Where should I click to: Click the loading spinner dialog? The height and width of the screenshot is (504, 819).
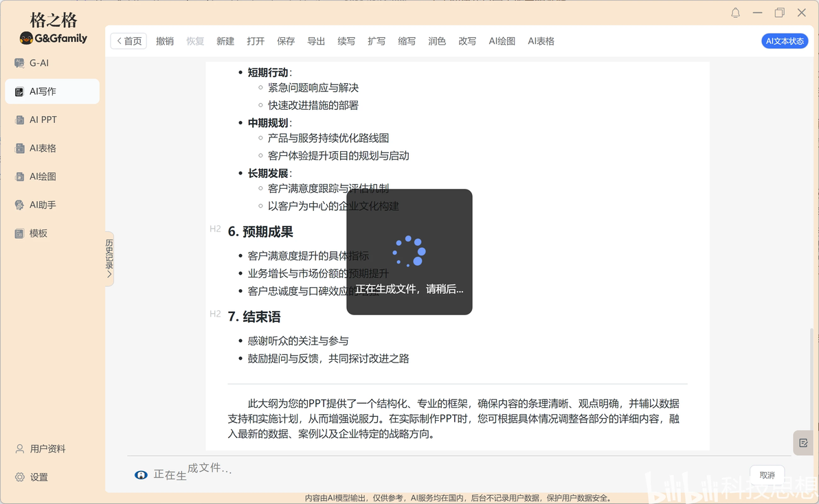tap(410, 252)
